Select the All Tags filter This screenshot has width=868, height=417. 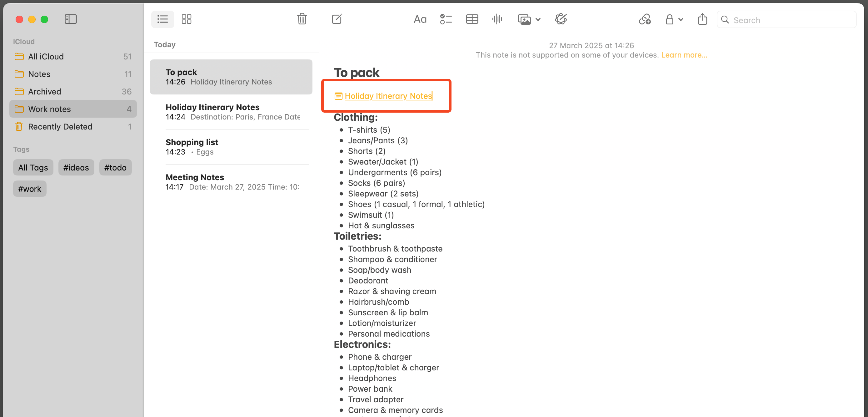click(x=33, y=167)
